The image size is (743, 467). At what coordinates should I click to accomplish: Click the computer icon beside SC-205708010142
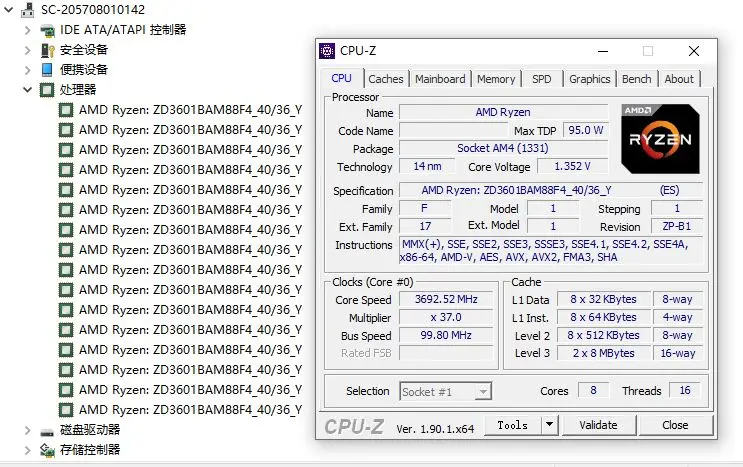pos(28,10)
